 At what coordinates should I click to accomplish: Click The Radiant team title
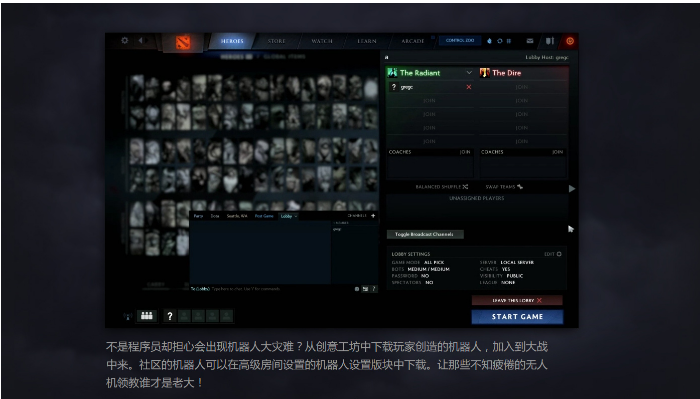[420, 73]
